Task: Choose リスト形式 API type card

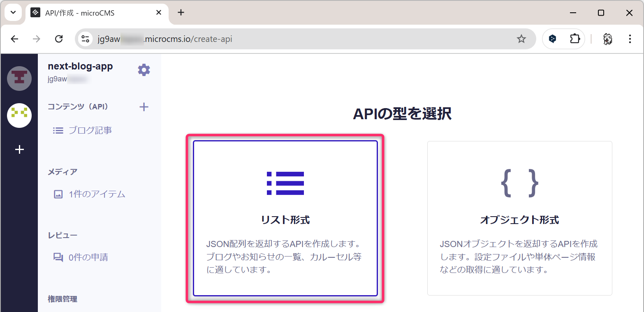Action: 285,218
